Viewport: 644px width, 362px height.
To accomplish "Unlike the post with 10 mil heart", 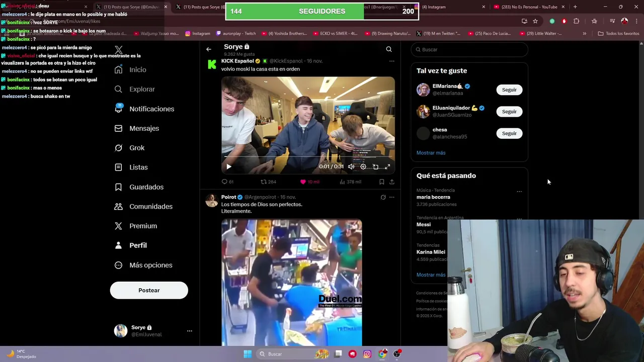I will coord(309,182).
